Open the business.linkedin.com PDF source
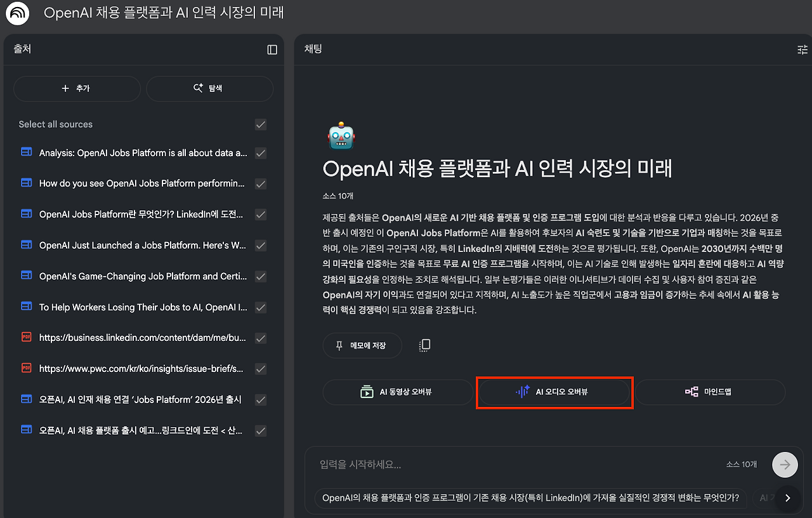 click(x=142, y=338)
